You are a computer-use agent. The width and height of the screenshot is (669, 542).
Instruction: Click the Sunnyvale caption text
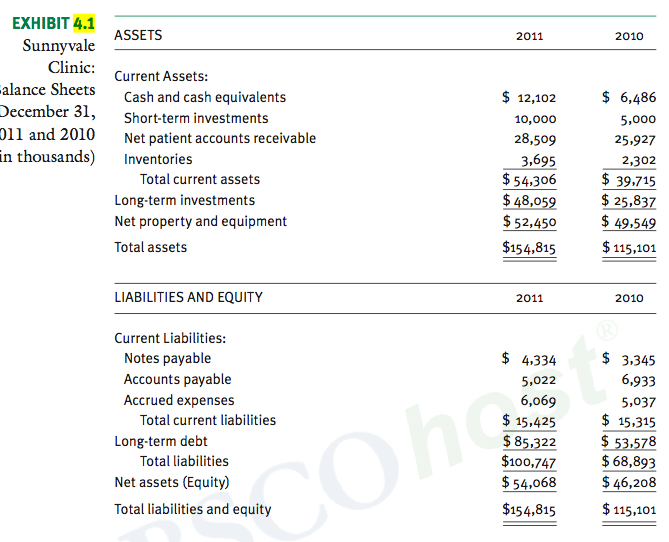pos(59,46)
